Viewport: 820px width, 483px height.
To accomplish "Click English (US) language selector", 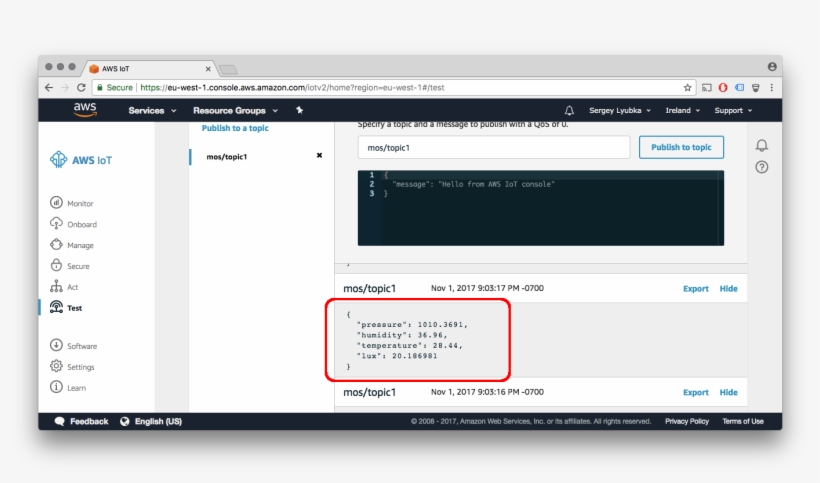I will pos(158,421).
